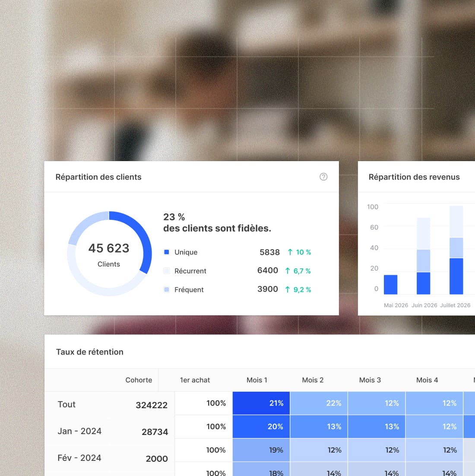This screenshot has width=475, height=476.
Task: Click the Juin 2026 stacked bar
Action: (x=423, y=256)
